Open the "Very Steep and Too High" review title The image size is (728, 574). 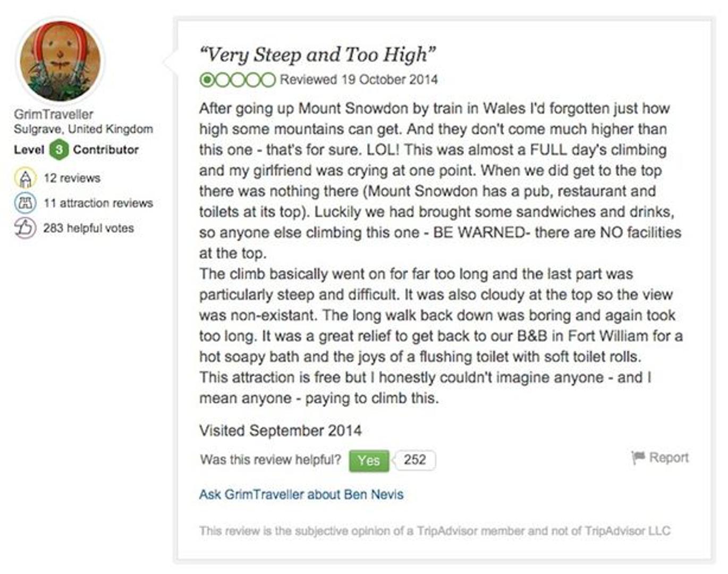pyautogui.click(x=317, y=55)
